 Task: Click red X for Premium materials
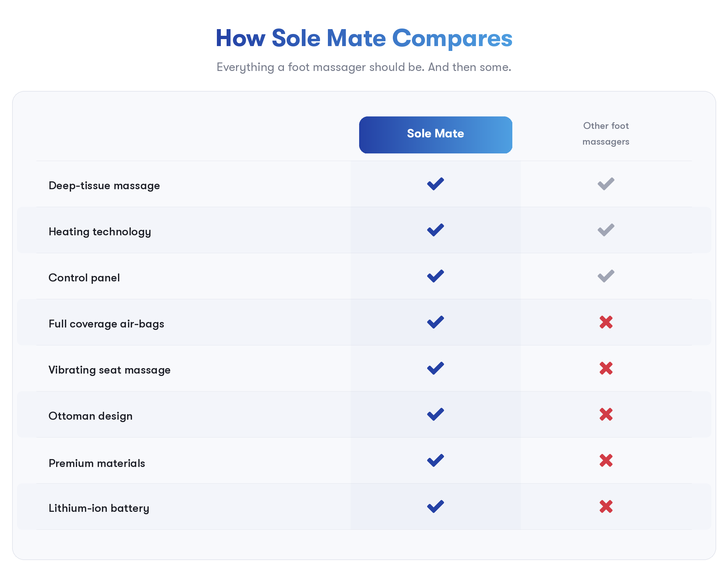[x=606, y=461]
